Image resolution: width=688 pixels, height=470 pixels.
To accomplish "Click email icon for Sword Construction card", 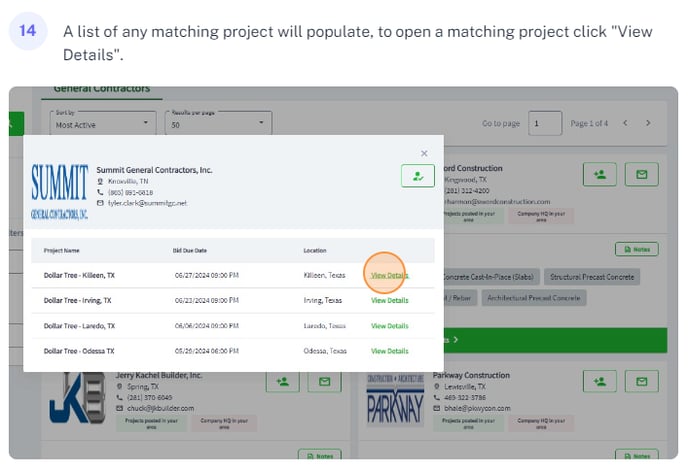I will (x=641, y=175).
